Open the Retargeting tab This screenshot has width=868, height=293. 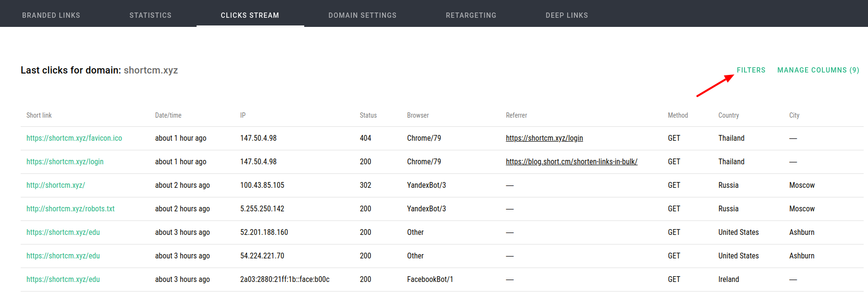point(471,15)
